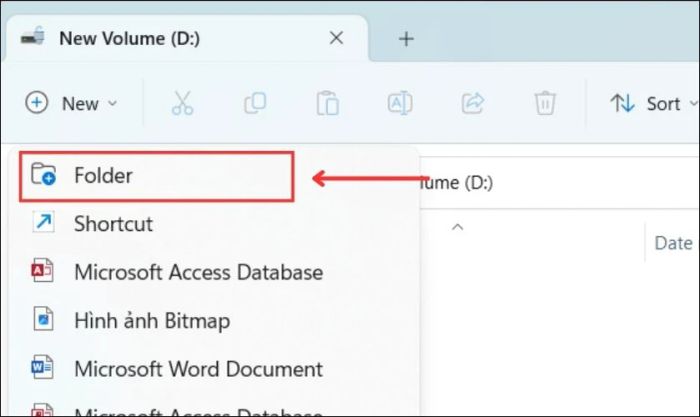This screenshot has height=417, width=700.
Task: Select the first Microsoft Access Database entry
Action: [x=214, y=272]
